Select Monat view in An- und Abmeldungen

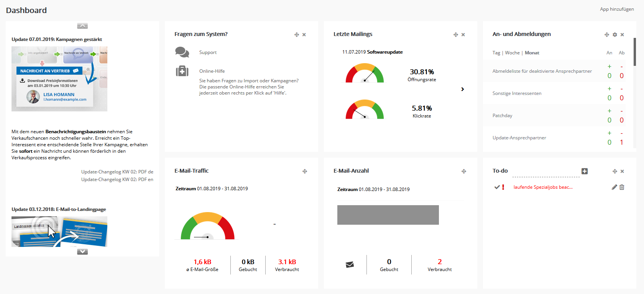tap(532, 53)
